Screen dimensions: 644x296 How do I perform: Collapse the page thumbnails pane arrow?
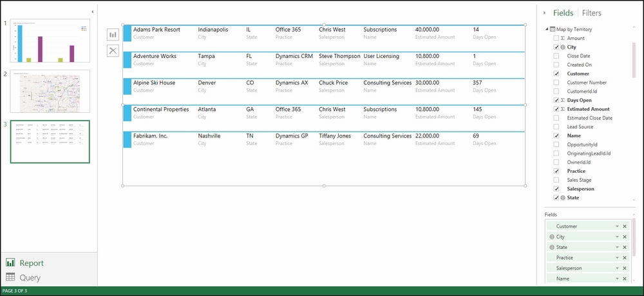coord(92,12)
